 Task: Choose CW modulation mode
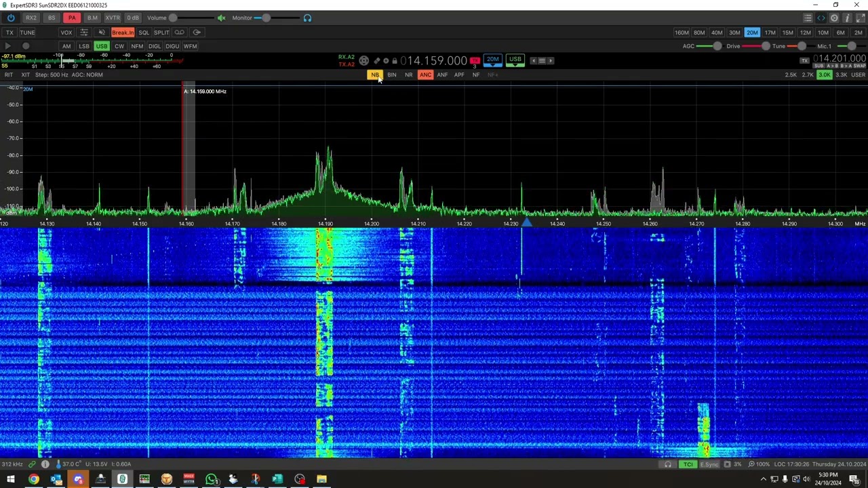pyautogui.click(x=119, y=46)
